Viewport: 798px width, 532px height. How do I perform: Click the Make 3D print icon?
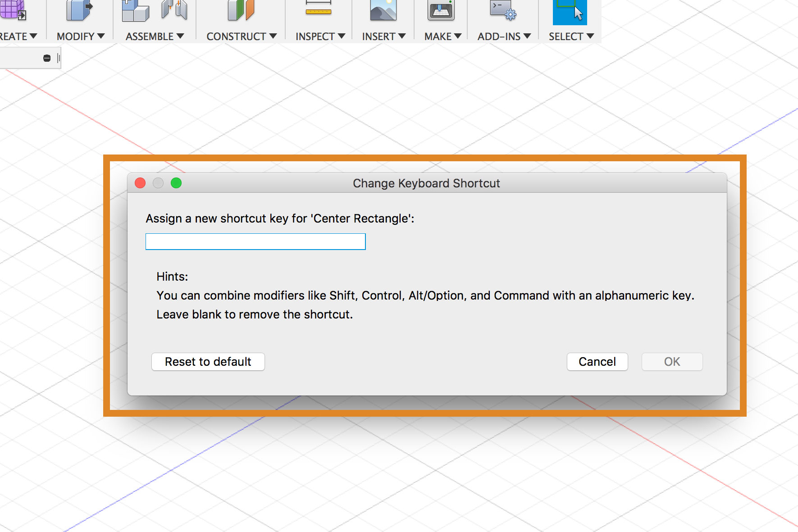tap(441, 10)
